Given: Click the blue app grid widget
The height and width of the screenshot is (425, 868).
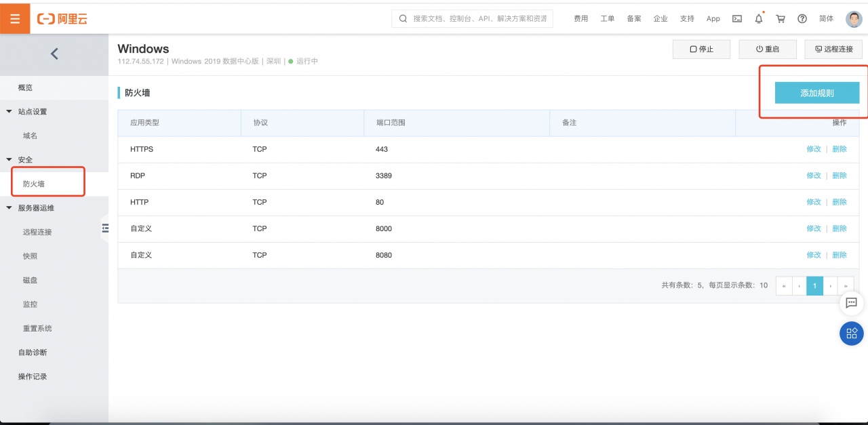Looking at the screenshot, I should (852, 333).
